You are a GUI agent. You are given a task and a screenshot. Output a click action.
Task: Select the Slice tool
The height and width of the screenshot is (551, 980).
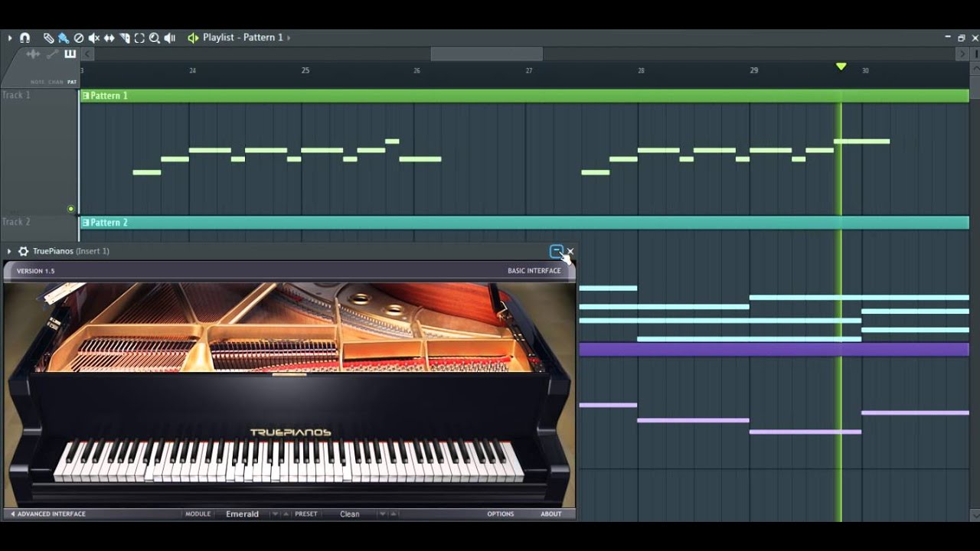(x=125, y=37)
